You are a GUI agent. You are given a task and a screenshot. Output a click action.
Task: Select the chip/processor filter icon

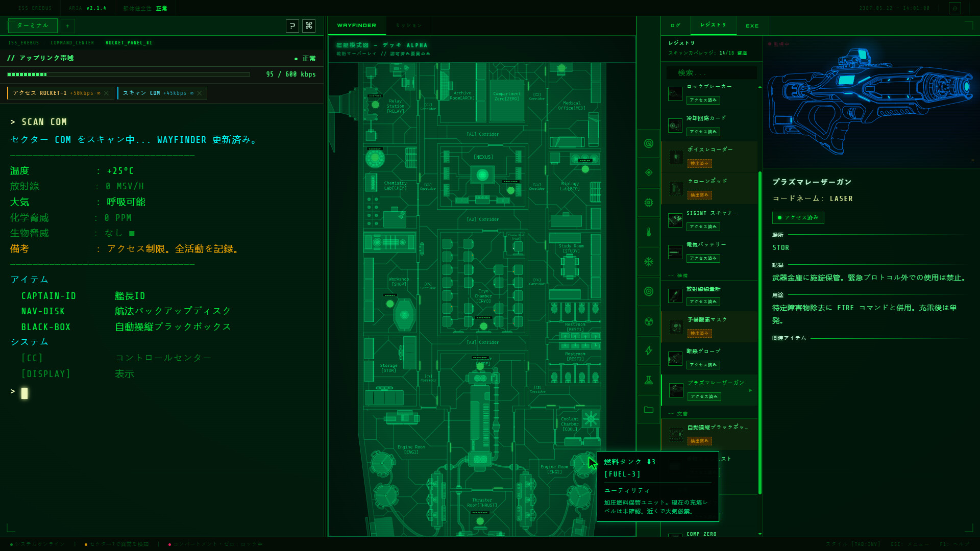[x=649, y=203]
